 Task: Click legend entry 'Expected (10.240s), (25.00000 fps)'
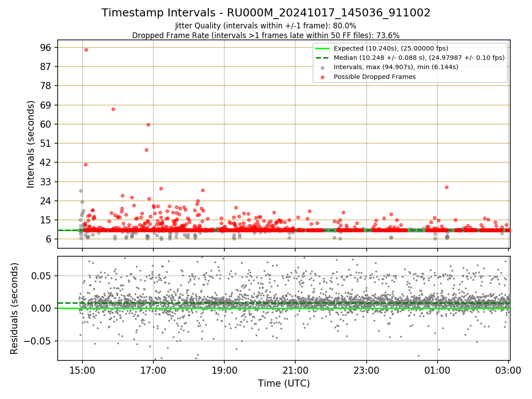point(391,48)
